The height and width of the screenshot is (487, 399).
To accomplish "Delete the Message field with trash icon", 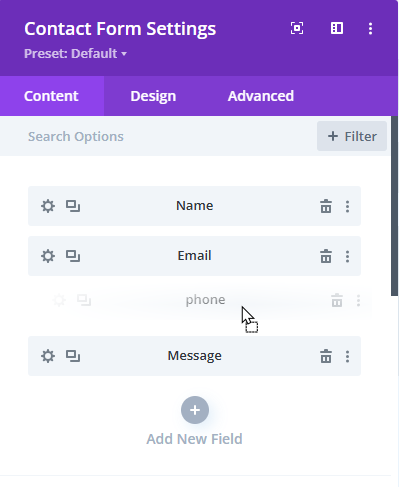I will [326, 356].
